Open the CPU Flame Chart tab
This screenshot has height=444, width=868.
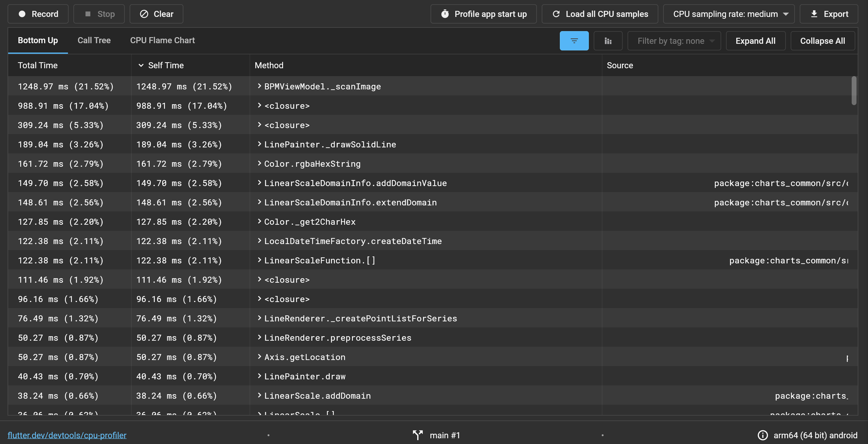coord(163,40)
